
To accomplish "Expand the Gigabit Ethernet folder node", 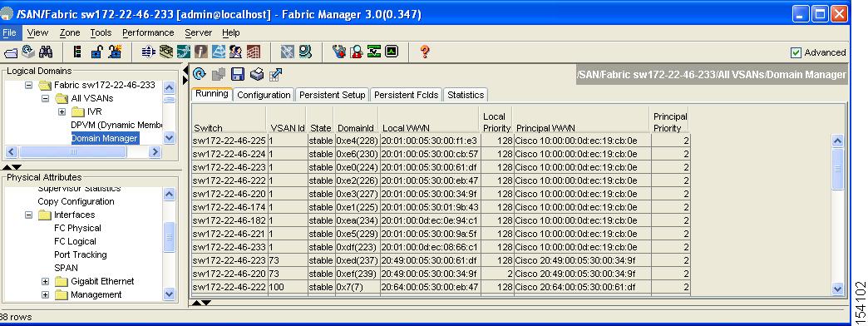I will coord(46,281).
